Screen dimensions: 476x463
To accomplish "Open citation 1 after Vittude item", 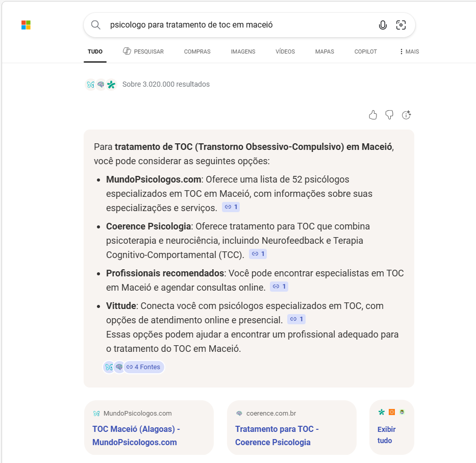I will (296, 319).
